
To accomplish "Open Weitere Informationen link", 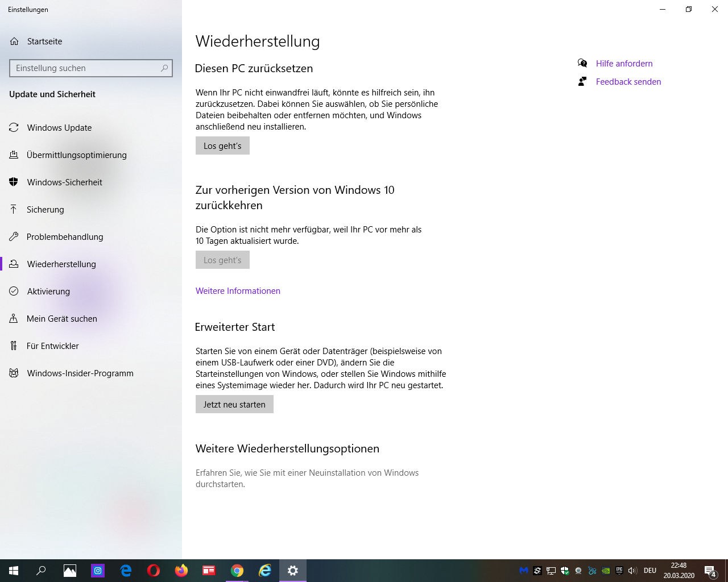I will click(x=238, y=291).
